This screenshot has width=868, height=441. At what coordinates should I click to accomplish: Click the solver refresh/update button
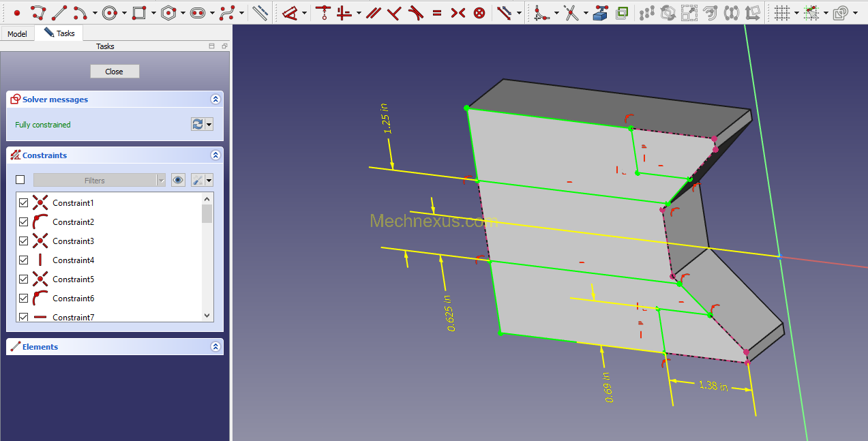tap(198, 124)
